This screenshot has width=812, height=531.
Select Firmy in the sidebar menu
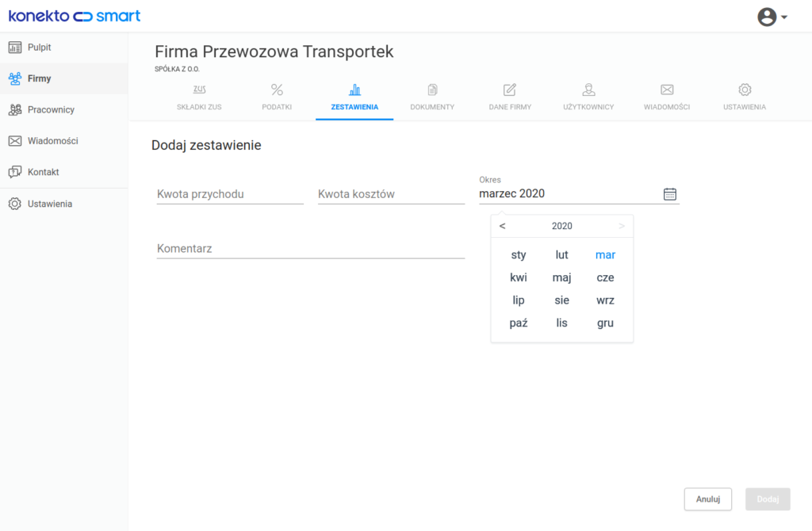63,78
